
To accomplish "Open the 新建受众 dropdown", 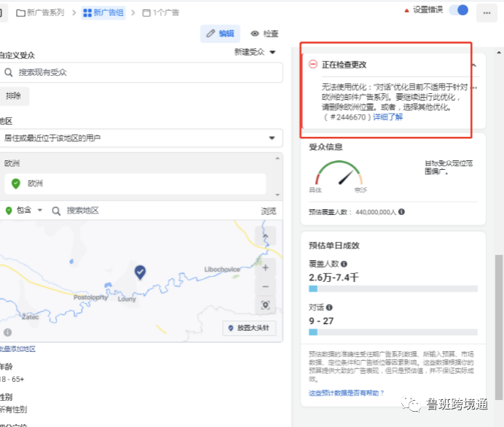I will coord(255,52).
